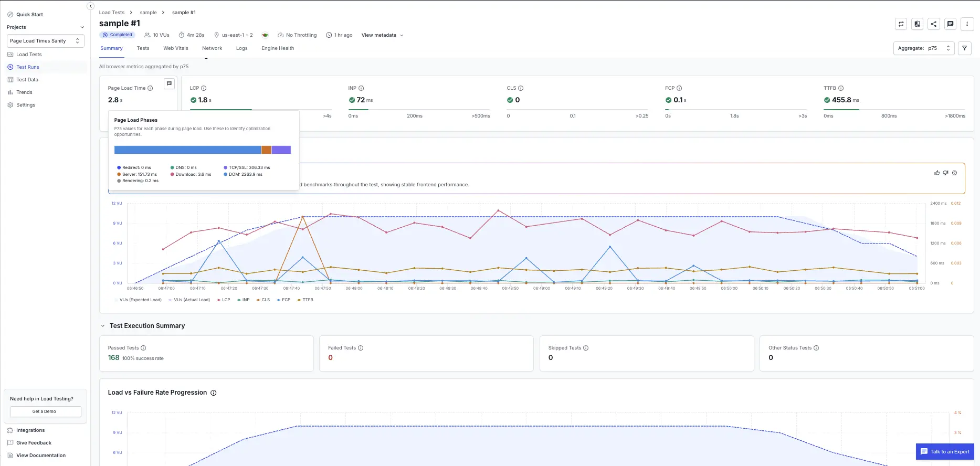Click the Passed Tests info icon
Screen dimensions: 980x466
pyautogui.click(x=143, y=348)
